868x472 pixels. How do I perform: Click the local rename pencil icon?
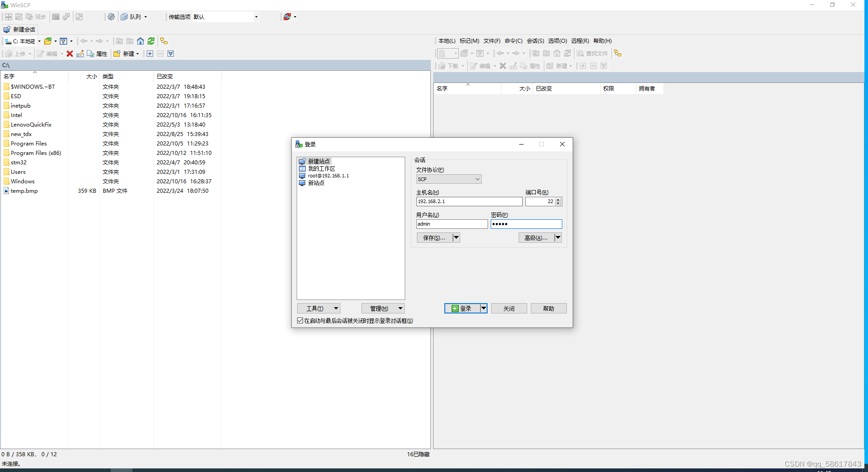coord(80,54)
